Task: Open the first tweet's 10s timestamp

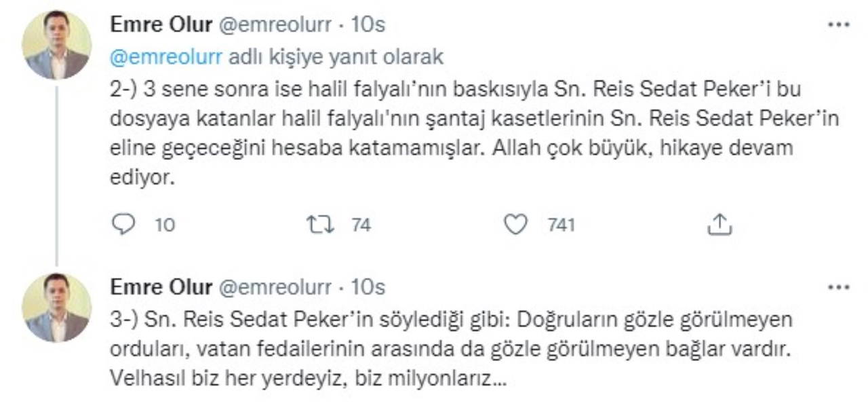Action: [369, 25]
